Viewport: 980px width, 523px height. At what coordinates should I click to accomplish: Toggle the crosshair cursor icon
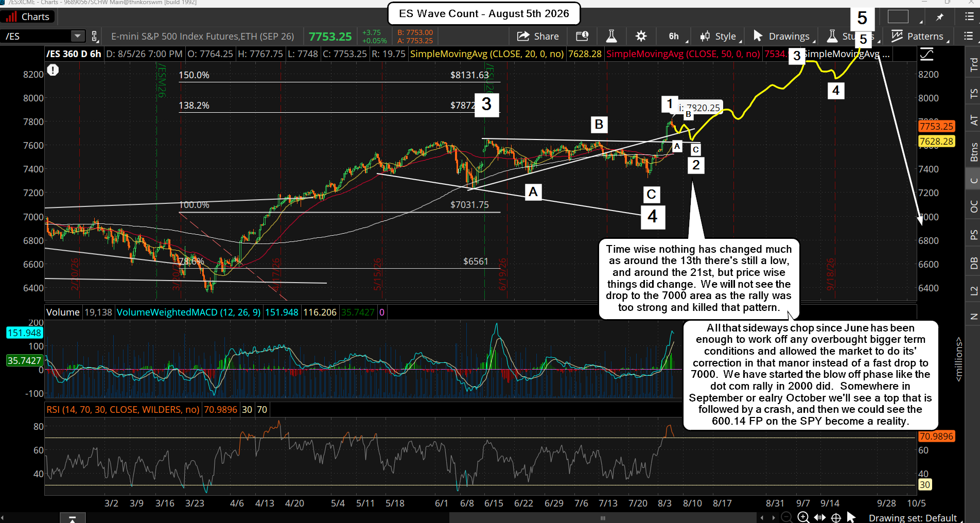point(836,517)
